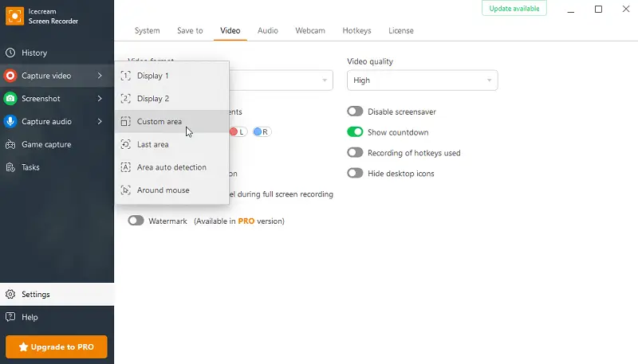Open the Webcam tab
The height and width of the screenshot is (364, 638).
coord(310,30)
